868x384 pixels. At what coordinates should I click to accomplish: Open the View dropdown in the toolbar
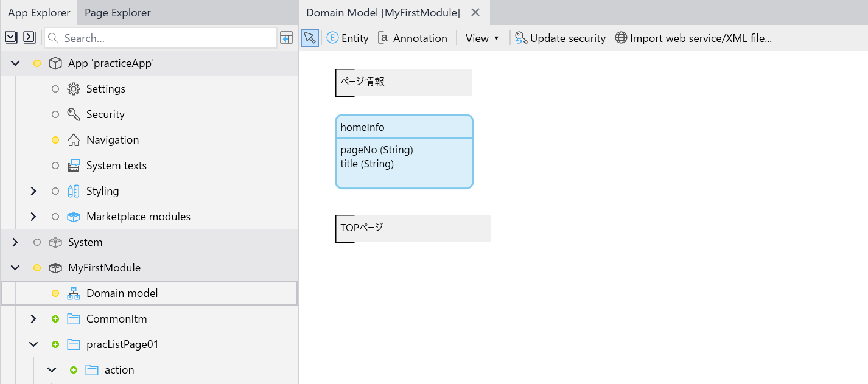tap(481, 38)
